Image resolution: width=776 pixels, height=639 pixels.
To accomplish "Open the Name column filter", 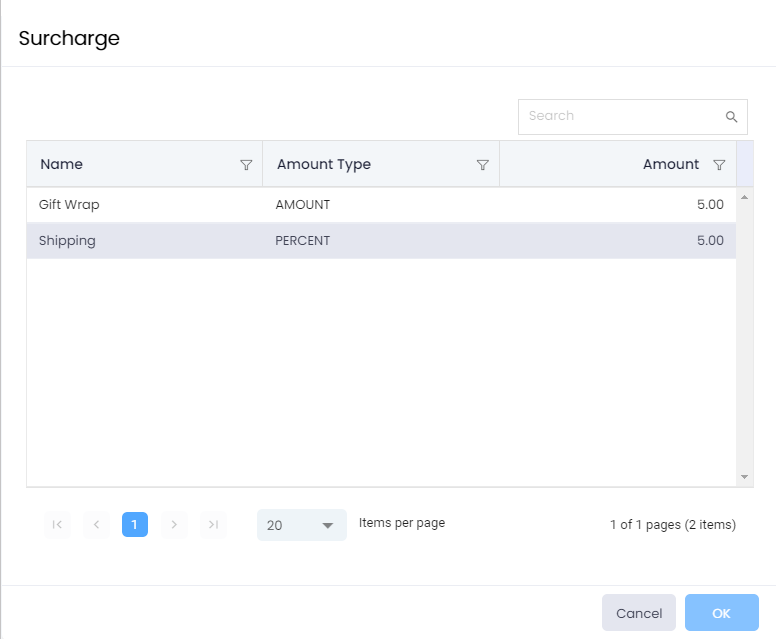I will pos(246,165).
